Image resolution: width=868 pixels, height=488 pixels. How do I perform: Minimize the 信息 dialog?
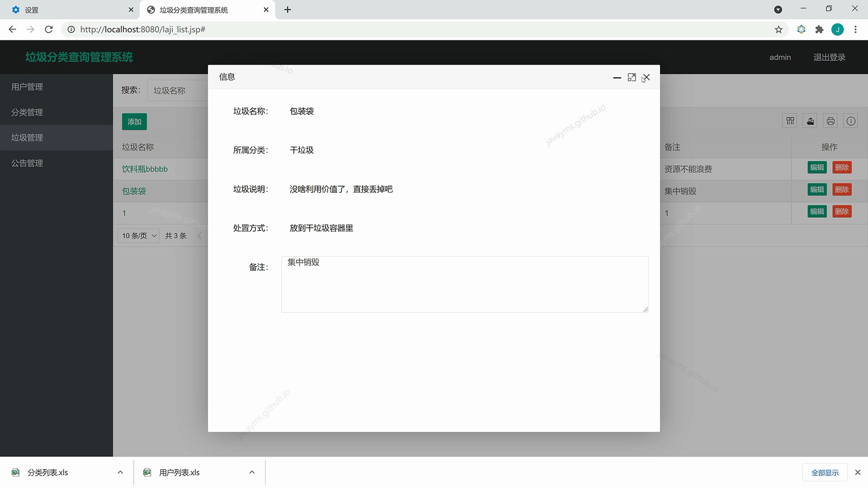tap(617, 78)
